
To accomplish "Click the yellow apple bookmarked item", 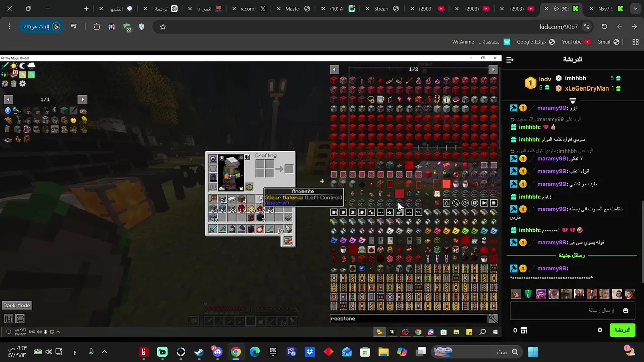I will pyautogui.click(x=74, y=120).
